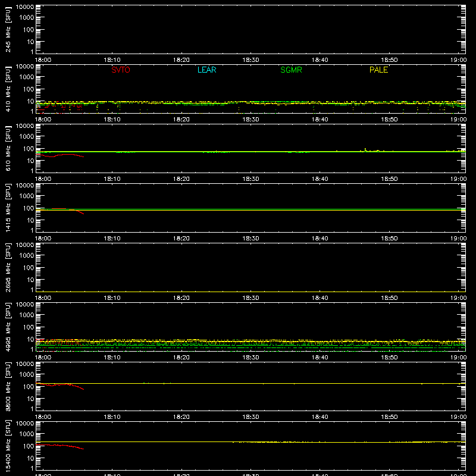Click the flat yellow line in the 2695 MHz panel
476x476 pixels.
pos(250,292)
